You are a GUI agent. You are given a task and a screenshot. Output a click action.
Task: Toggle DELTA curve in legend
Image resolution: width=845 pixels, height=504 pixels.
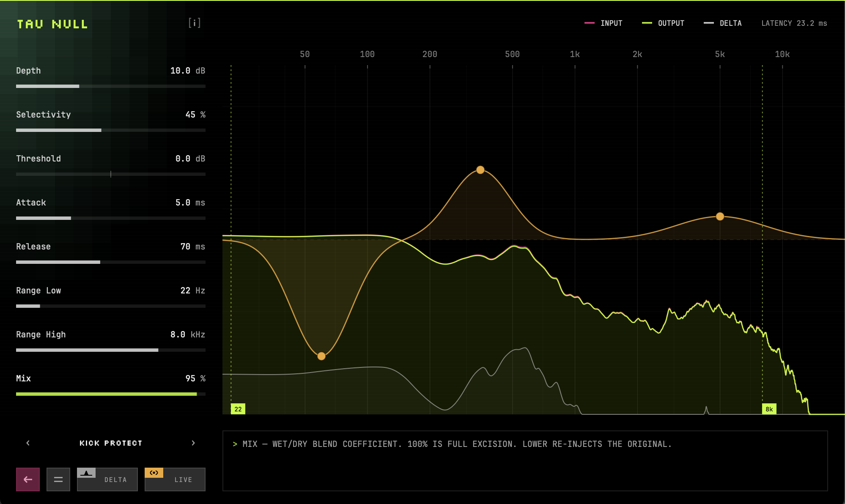(x=722, y=23)
